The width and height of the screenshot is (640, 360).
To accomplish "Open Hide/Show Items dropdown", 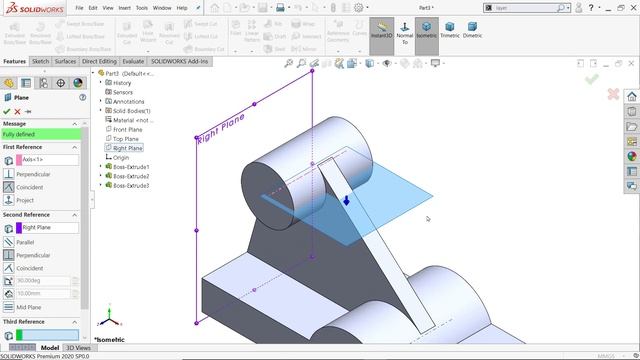I will coord(388,63).
